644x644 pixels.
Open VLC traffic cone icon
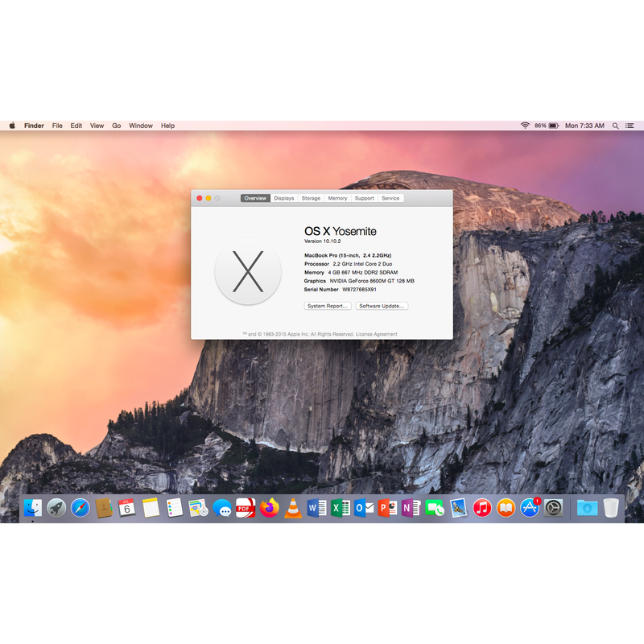tap(293, 508)
